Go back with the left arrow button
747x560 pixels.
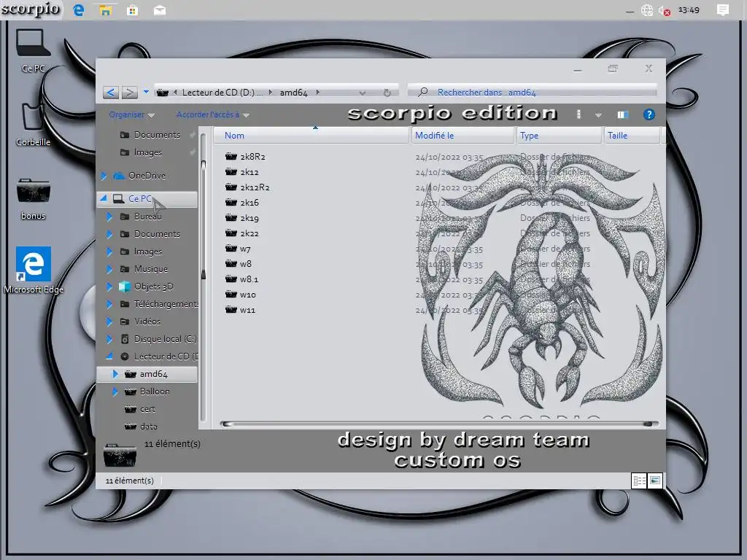(111, 93)
